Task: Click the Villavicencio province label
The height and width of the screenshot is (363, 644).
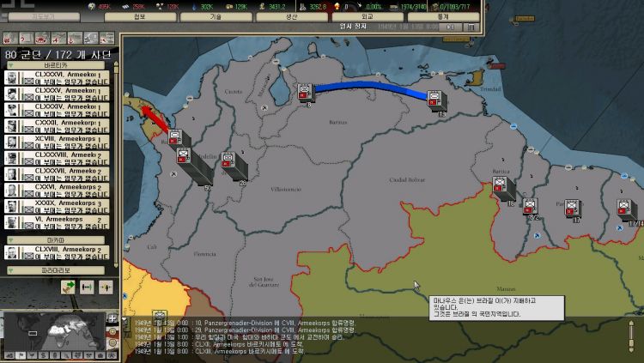Action: pyautogui.click(x=286, y=190)
